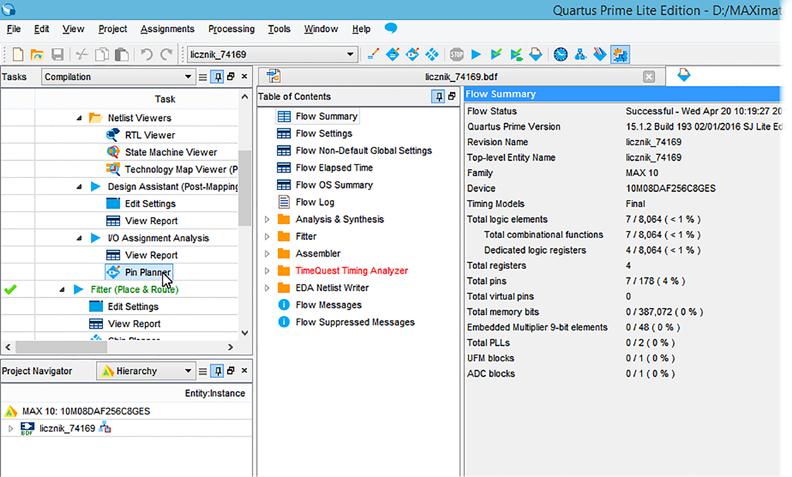The image size is (792, 477).
Task: Open the Assignments menu
Action: (x=167, y=29)
